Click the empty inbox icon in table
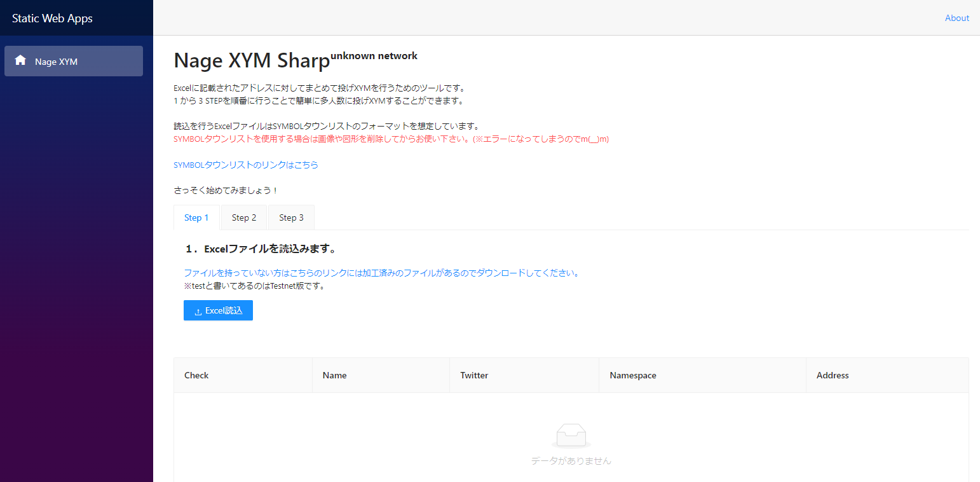The width and height of the screenshot is (980, 482). [571, 436]
